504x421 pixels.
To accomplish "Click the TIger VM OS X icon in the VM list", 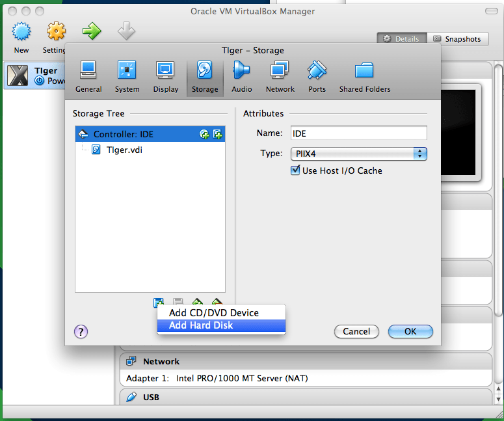I will point(18,75).
